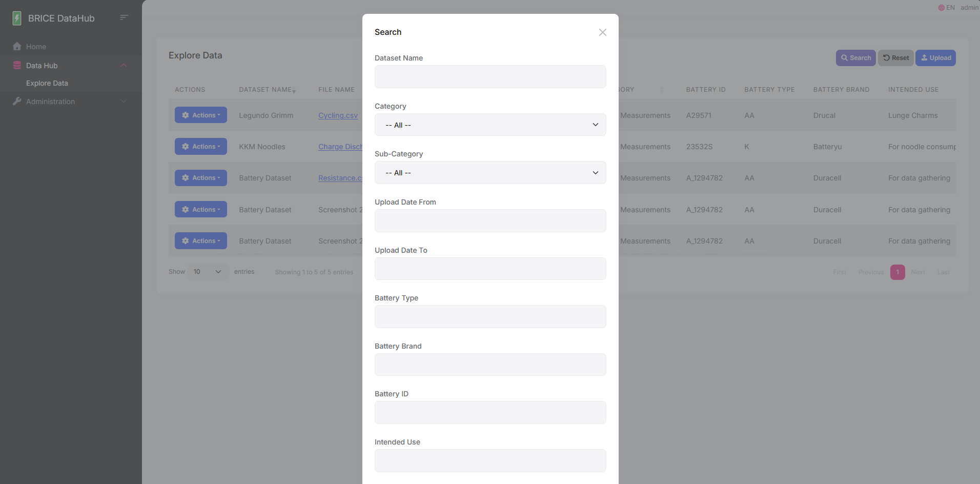Focus the Battery Type input field
The width and height of the screenshot is (980, 484).
tap(490, 316)
